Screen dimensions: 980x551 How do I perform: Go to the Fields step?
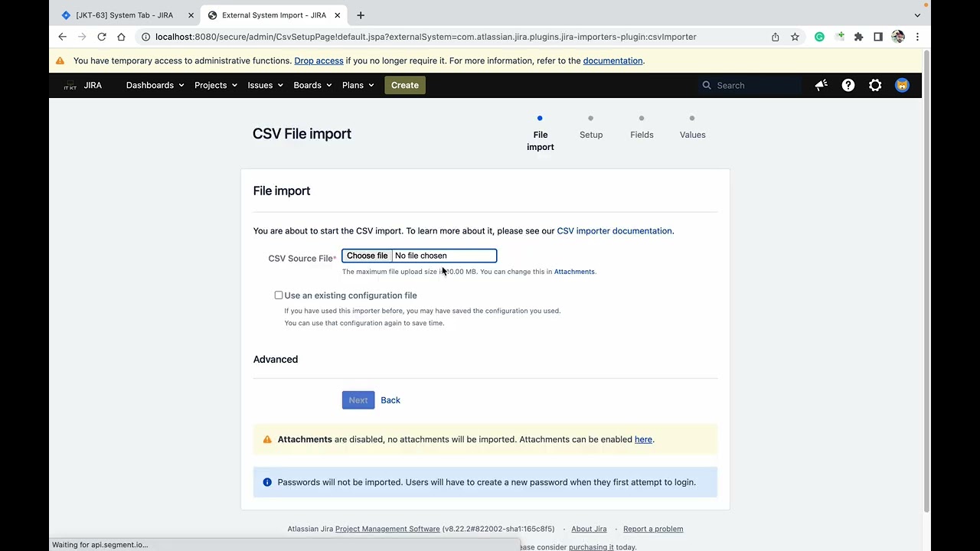click(x=642, y=128)
